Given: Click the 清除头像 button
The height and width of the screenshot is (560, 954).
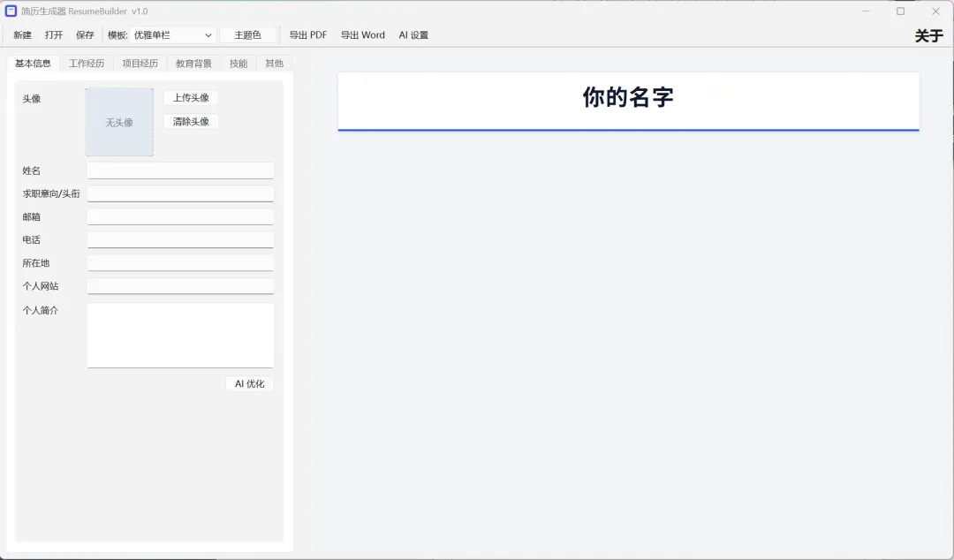Looking at the screenshot, I should (191, 122).
